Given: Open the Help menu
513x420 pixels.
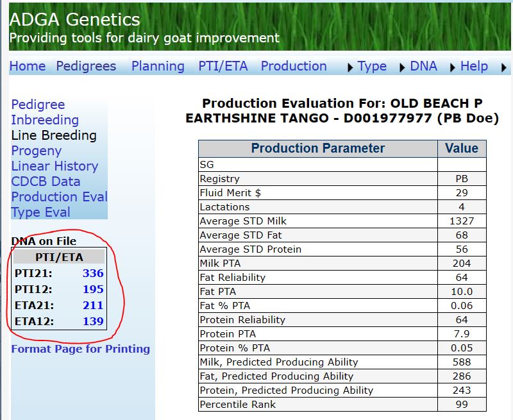Looking at the screenshot, I should [x=474, y=66].
